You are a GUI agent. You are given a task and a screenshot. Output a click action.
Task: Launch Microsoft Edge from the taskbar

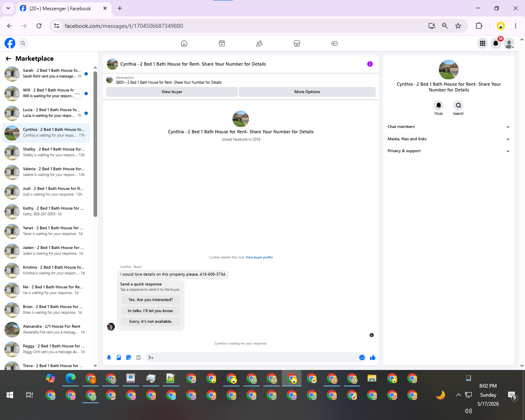pyautogui.click(x=71, y=379)
